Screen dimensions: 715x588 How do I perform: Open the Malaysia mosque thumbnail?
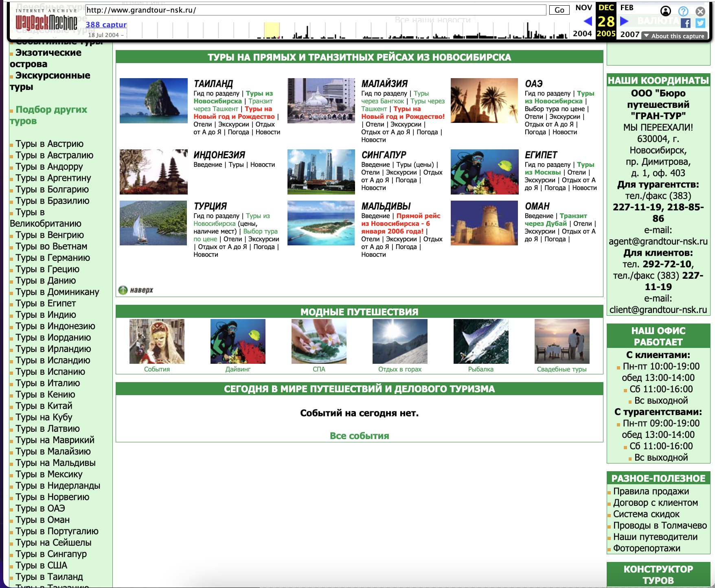pyautogui.click(x=321, y=101)
